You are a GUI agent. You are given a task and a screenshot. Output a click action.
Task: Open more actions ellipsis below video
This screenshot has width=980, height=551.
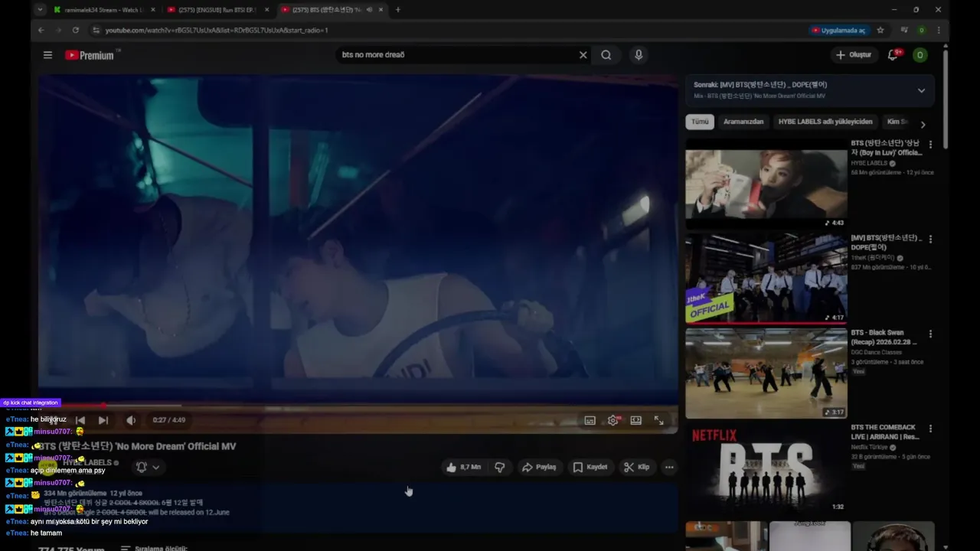point(669,467)
